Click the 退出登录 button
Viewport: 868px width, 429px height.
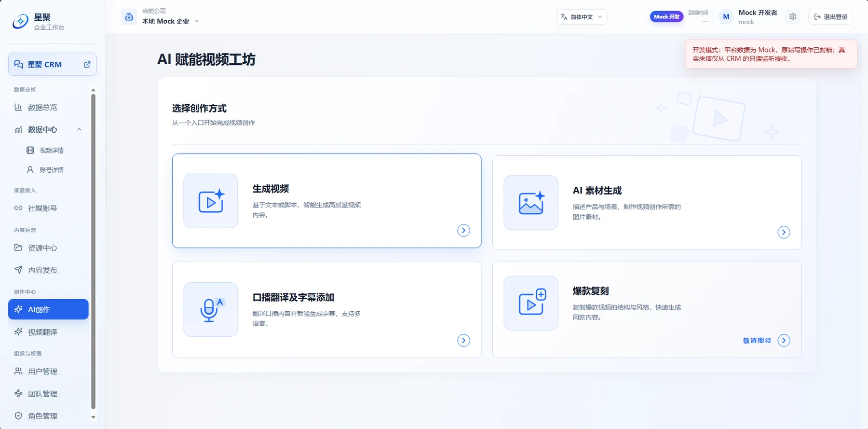pos(830,17)
